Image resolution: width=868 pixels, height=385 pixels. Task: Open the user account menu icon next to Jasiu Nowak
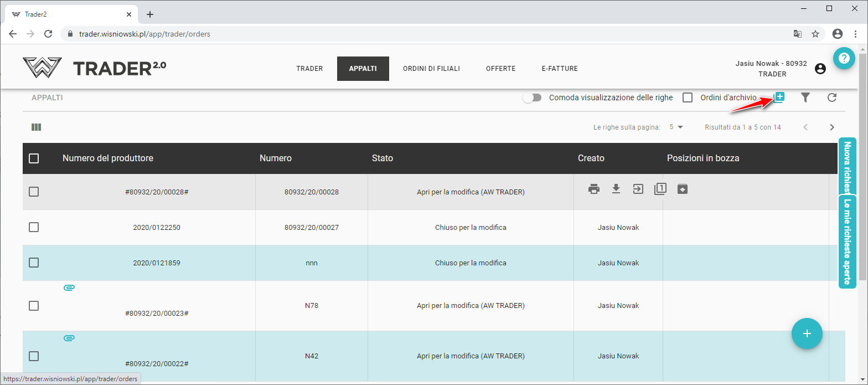[x=820, y=69]
